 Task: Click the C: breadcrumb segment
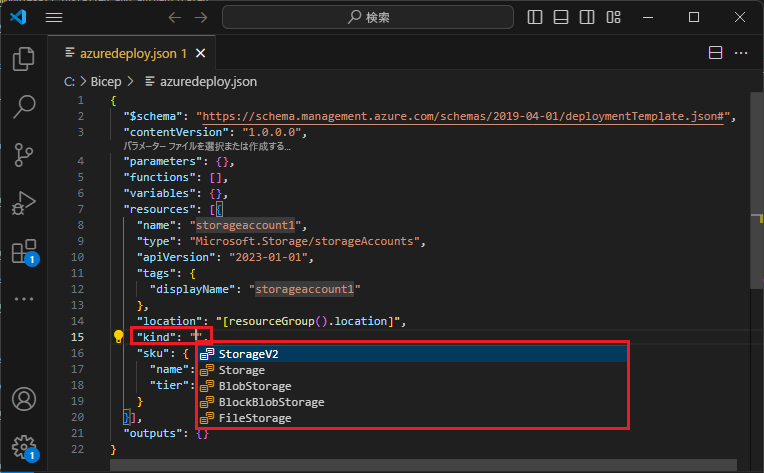pos(69,81)
